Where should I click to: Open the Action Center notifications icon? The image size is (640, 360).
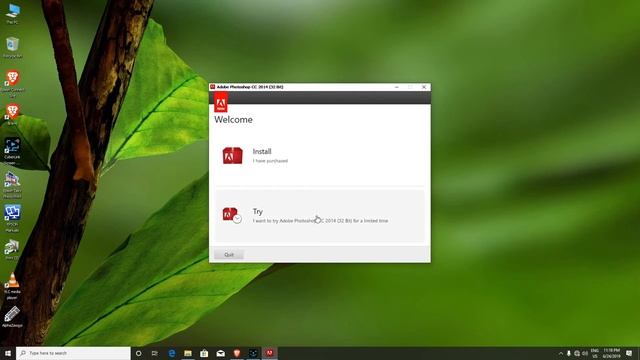[629, 353]
